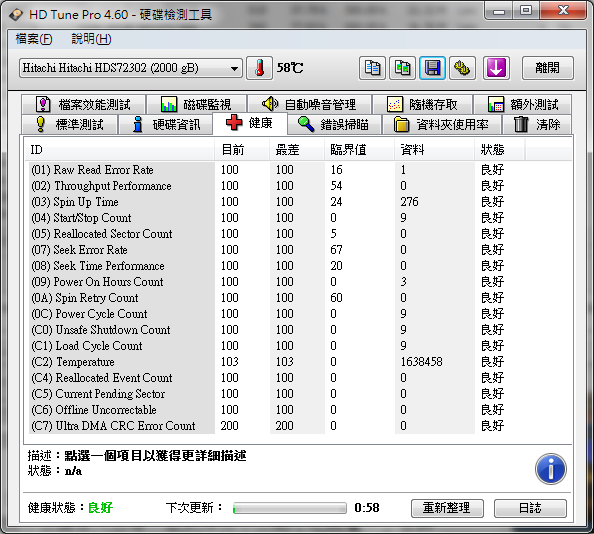Select the 健康 tab
Image resolution: width=594 pixels, height=534 pixels.
pyautogui.click(x=250, y=123)
